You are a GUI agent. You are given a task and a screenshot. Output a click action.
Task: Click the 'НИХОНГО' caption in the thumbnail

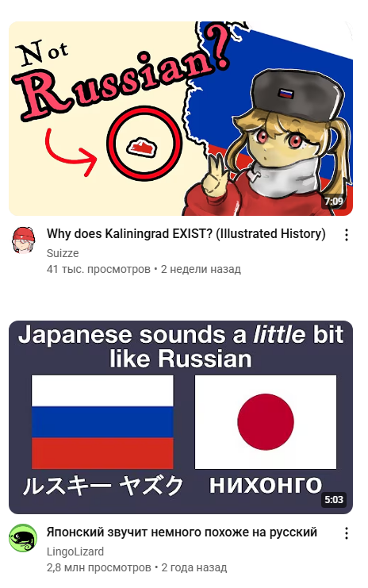[x=266, y=486]
